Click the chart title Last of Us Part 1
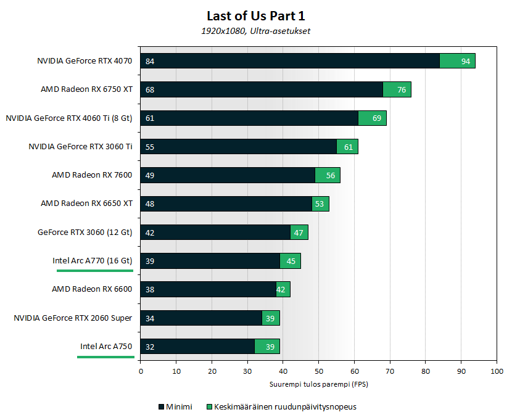512x420 pixels. (x=255, y=15)
